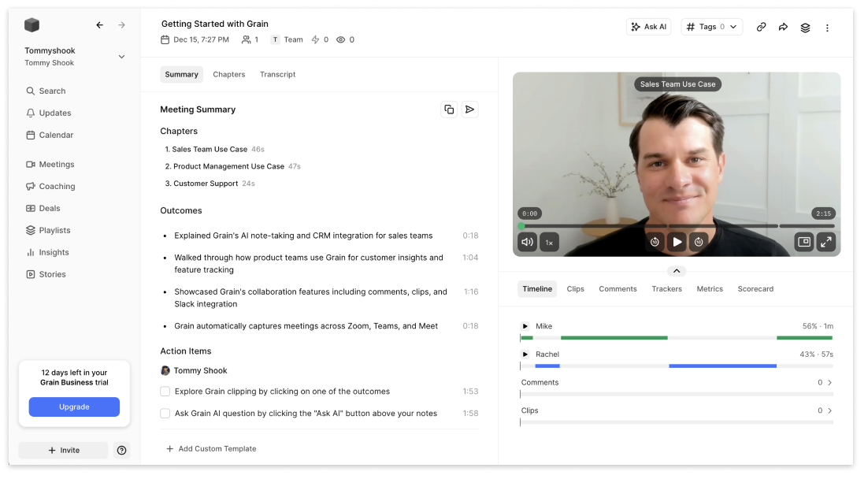Copy the meeting summary
Viewport: 868px width, 479px height.
coord(449,110)
